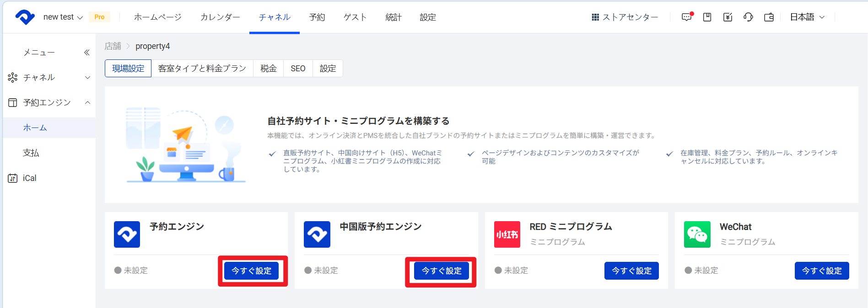Click the green WeChat logo icon
Image resolution: width=868 pixels, height=308 pixels.
point(697,234)
